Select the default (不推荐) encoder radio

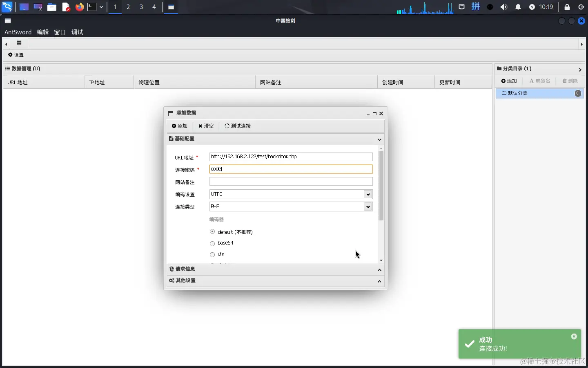click(212, 232)
